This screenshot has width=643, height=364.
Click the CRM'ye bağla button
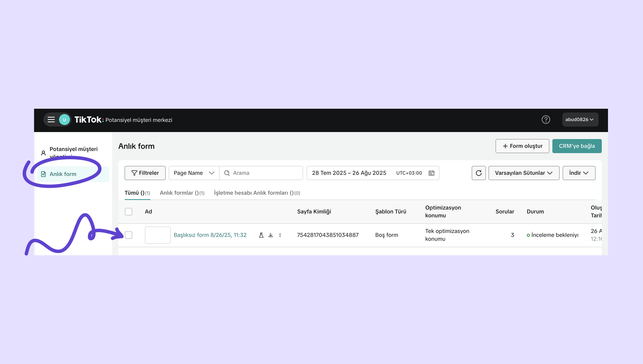tap(577, 146)
